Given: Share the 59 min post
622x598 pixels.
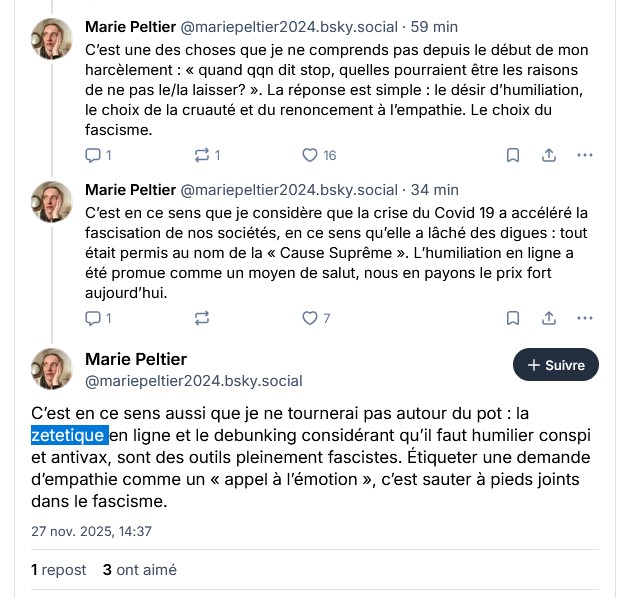Looking at the screenshot, I should point(549,155).
